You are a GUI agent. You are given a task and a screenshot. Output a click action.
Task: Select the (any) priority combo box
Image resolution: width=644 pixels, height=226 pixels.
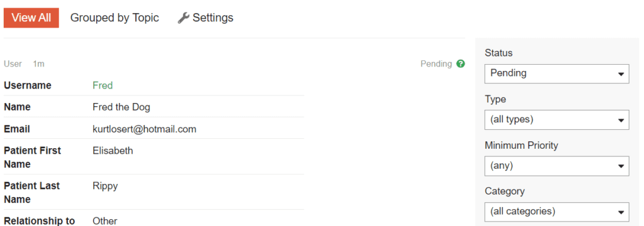[557, 166]
